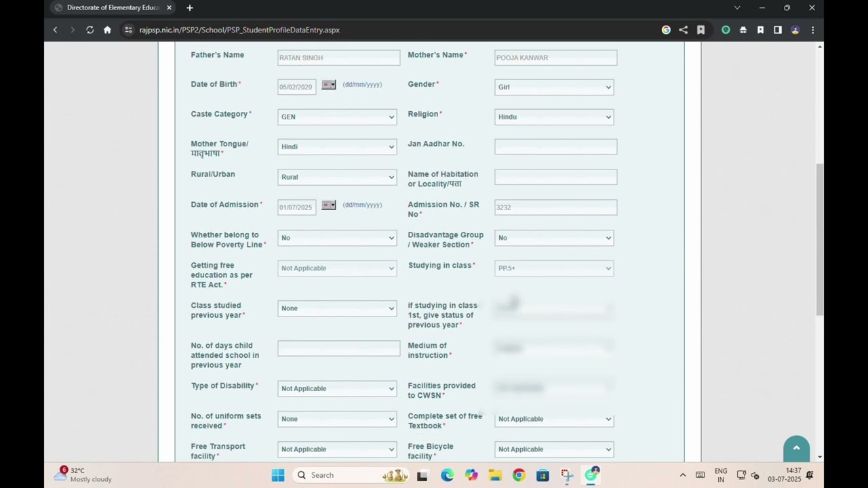Open the Religion dropdown

pyautogui.click(x=554, y=117)
